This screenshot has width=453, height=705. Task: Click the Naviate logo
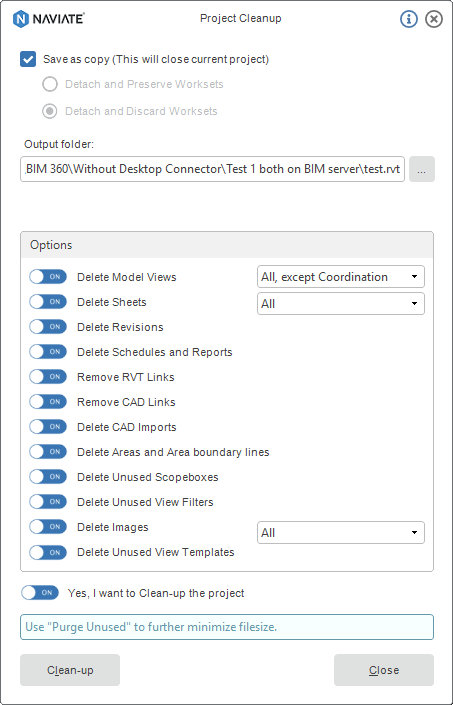tap(49, 19)
